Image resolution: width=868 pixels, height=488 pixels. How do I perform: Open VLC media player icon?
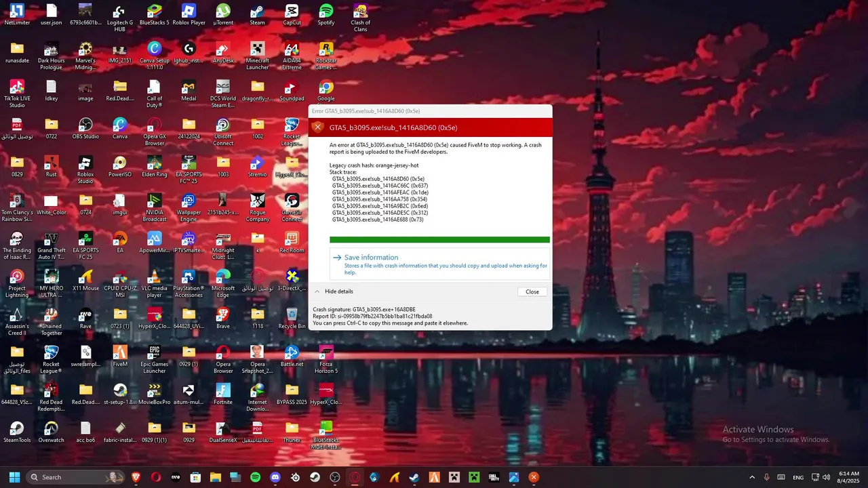155,283
